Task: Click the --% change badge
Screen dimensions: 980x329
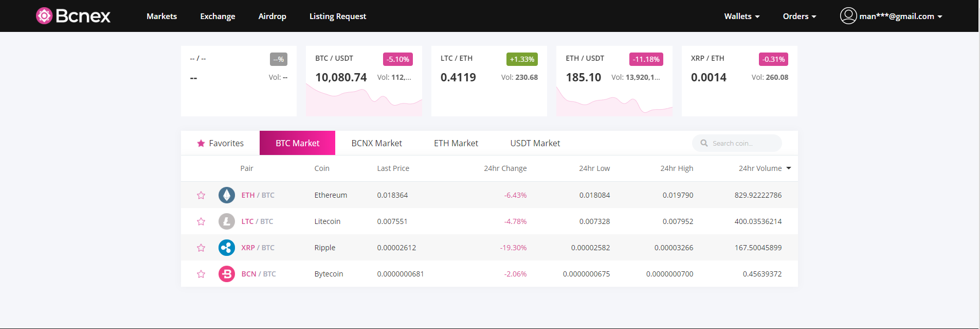Action: 279,59
